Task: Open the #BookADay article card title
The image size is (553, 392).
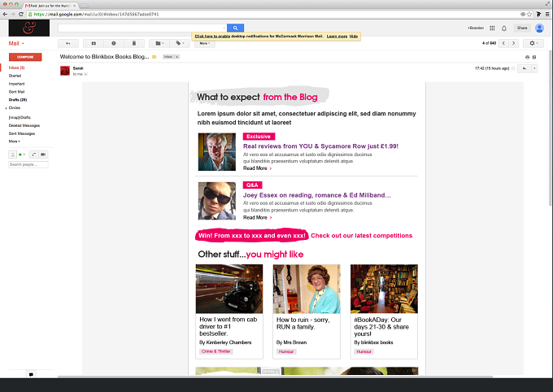Action: pos(381,327)
